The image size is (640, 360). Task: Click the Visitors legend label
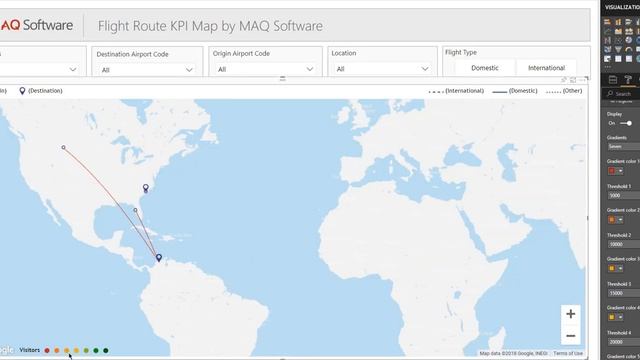[x=29, y=350]
